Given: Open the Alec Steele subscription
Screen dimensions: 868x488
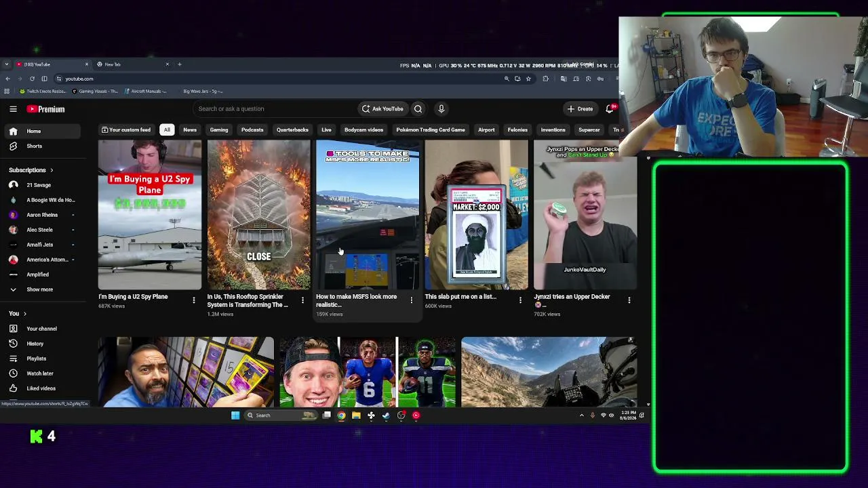Looking at the screenshot, I should pos(43,230).
